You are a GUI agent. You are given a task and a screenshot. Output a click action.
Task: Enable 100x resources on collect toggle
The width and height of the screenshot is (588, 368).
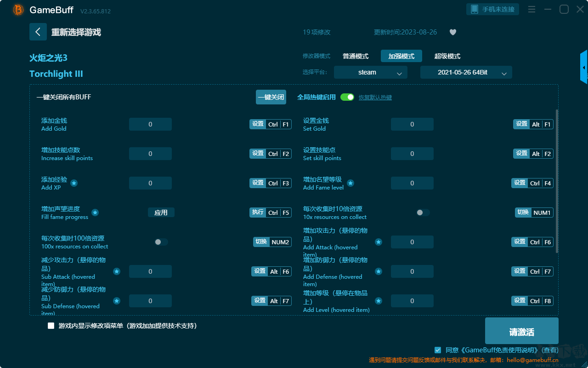click(x=161, y=242)
